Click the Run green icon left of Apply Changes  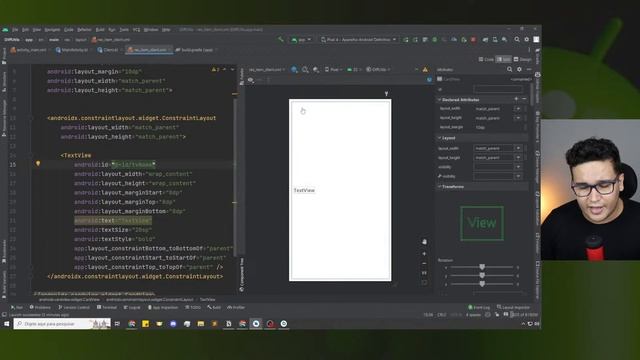pyautogui.click(x=406, y=40)
